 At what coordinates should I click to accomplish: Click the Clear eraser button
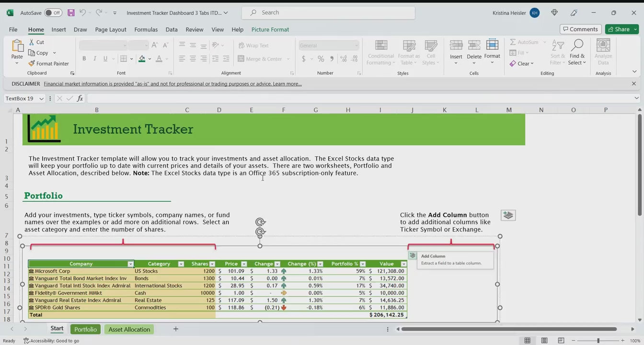point(521,63)
